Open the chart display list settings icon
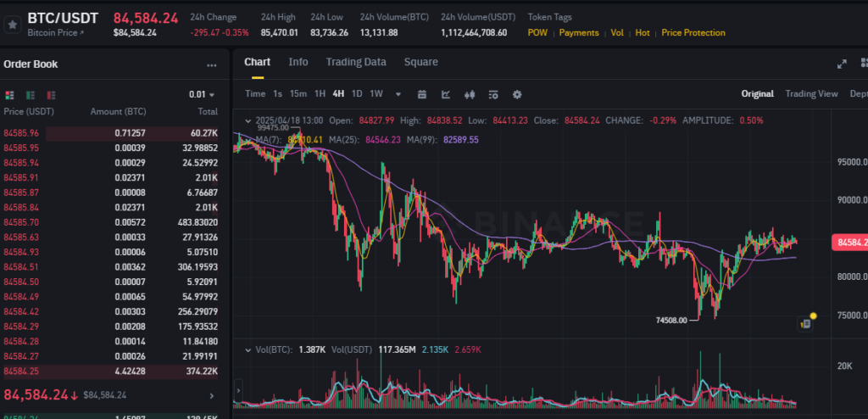 (493, 94)
